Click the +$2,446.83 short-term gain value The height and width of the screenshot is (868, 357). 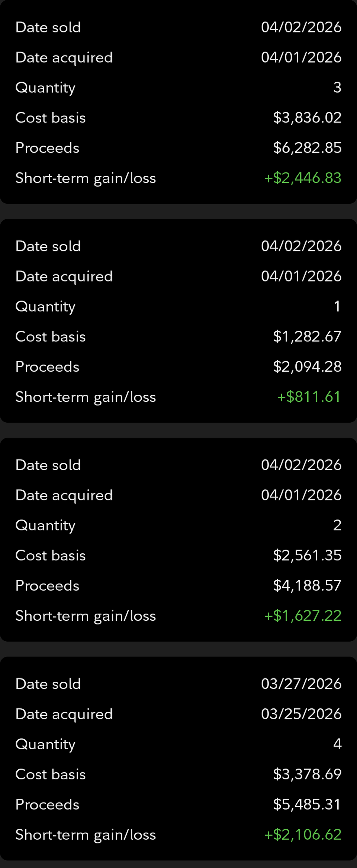303,178
